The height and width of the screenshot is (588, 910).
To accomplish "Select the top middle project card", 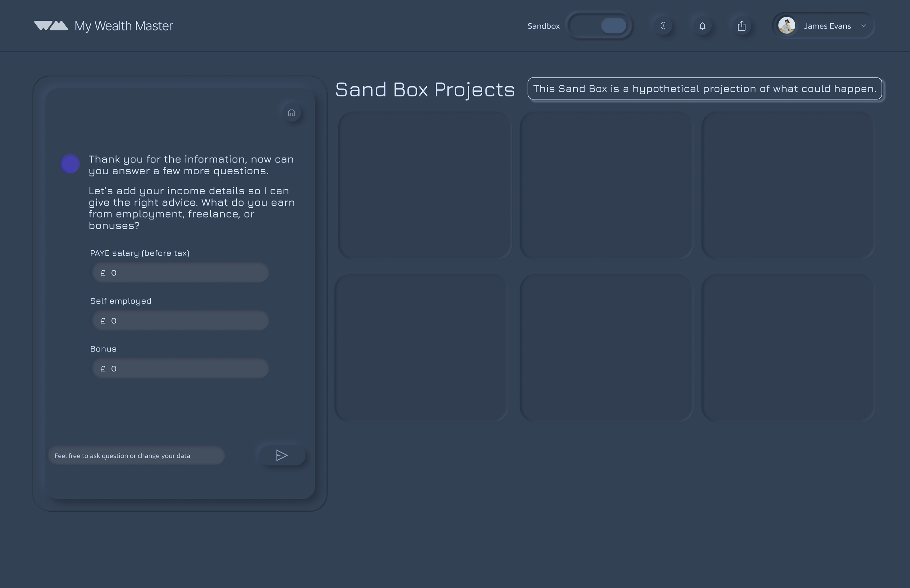I will [606, 185].
